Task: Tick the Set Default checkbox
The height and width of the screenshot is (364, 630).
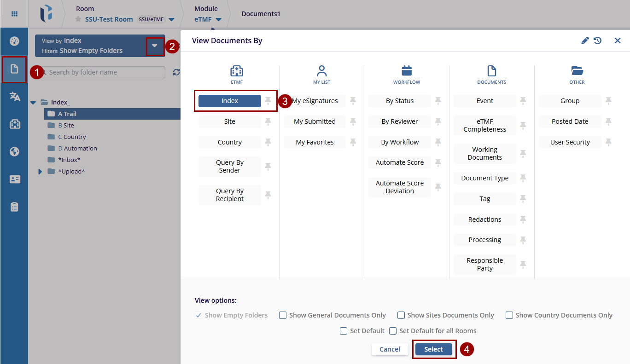Action: [344, 331]
